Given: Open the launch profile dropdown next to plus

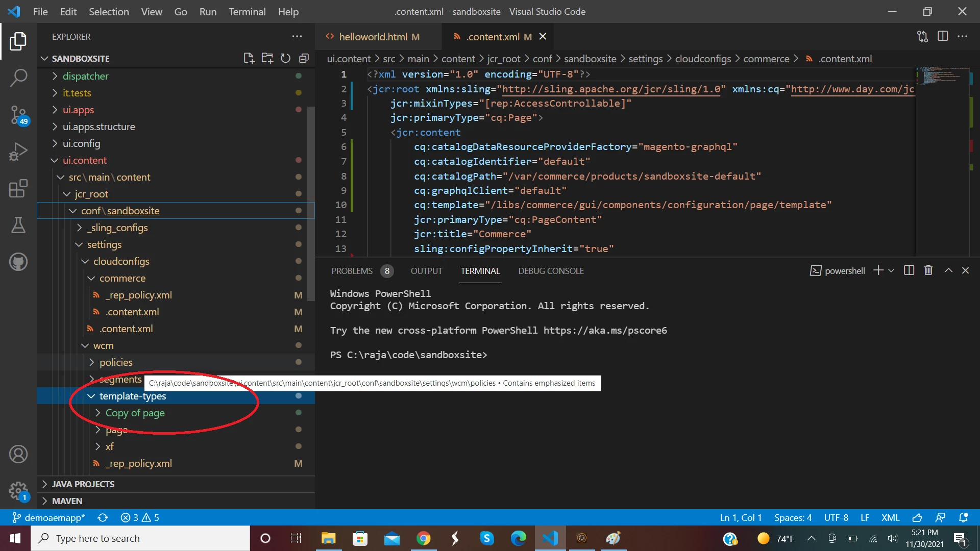Looking at the screenshot, I should tap(891, 270).
